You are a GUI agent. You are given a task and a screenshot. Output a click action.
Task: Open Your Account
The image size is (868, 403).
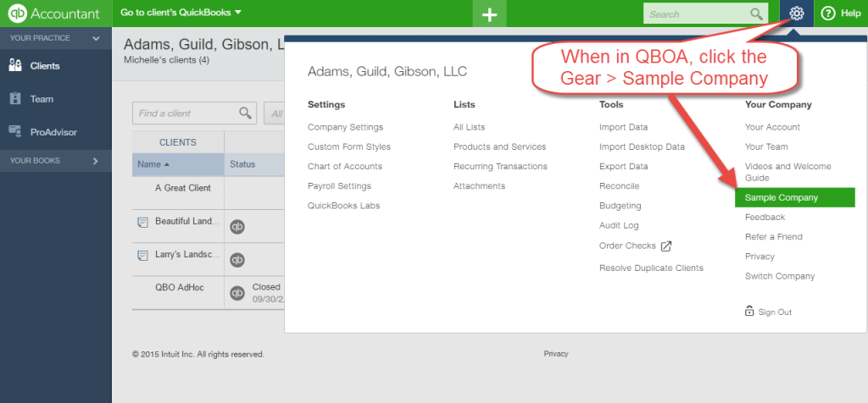click(x=772, y=127)
